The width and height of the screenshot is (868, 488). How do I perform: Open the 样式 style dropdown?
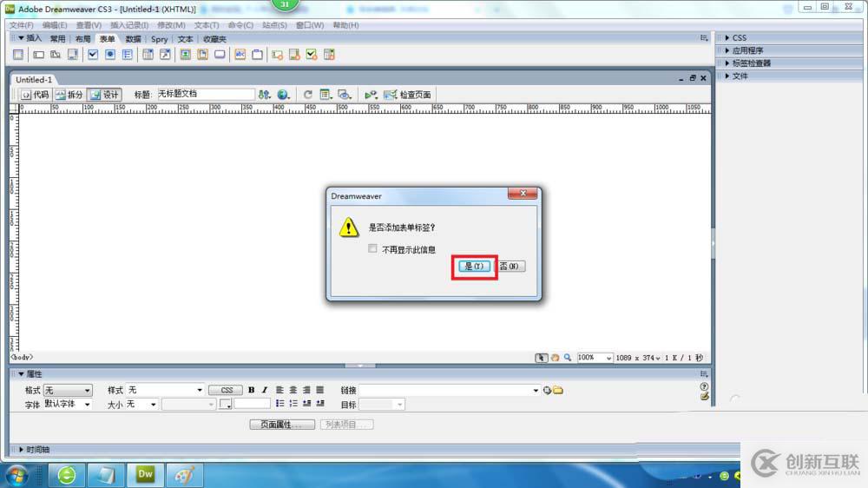pyautogui.click(x=165, y=391)
